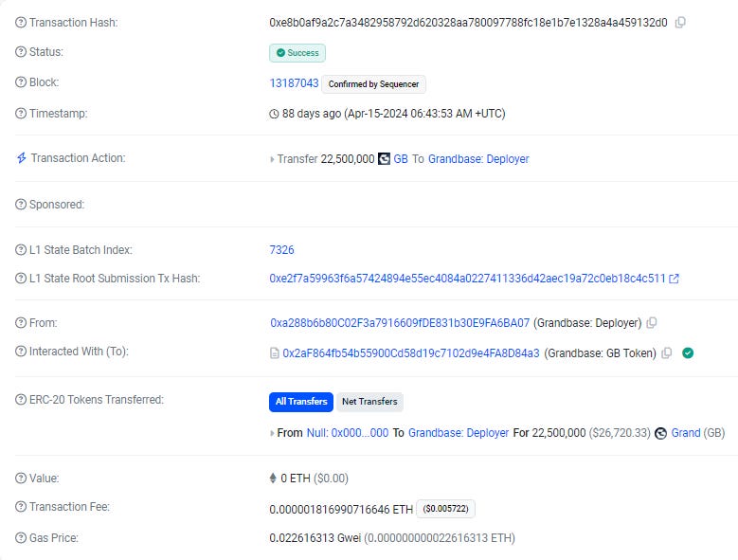Switch to the Net Transfers tab
Screen dimensions: 738x560
369,402
